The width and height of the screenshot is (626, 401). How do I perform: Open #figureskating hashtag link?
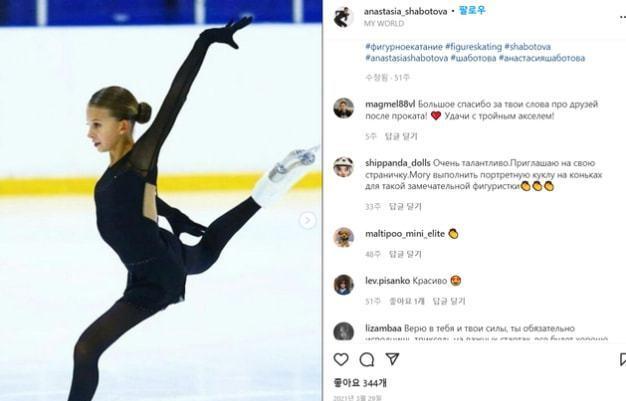coord(473,47)
